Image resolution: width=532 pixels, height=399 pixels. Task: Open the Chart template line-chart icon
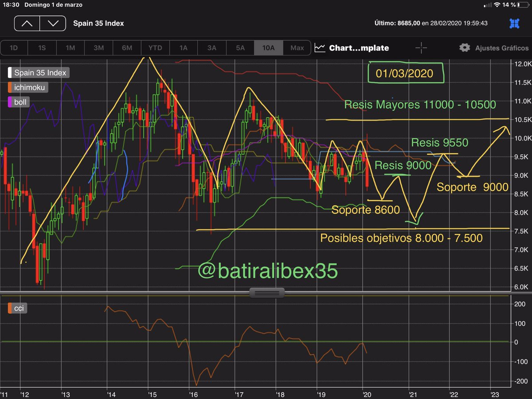pyautogui.click(x=320, y=48)
